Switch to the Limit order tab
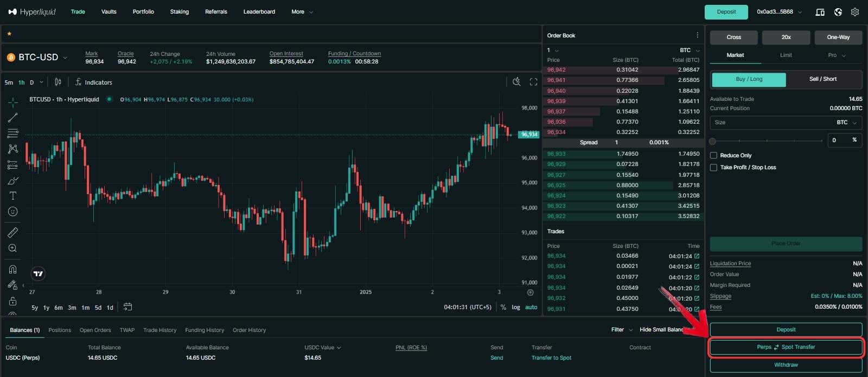Image resolution: width=868 pixels, height=377 pixels. 786,55
